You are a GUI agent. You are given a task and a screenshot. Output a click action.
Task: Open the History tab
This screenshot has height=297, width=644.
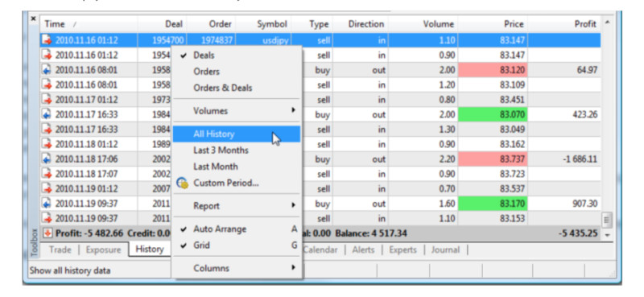[x=150, y=250]
